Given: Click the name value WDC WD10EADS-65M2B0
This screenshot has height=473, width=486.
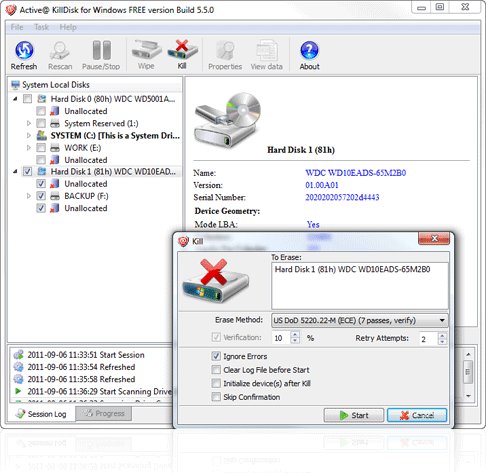Looking at the screenshot, I should (x=356, y=173).
